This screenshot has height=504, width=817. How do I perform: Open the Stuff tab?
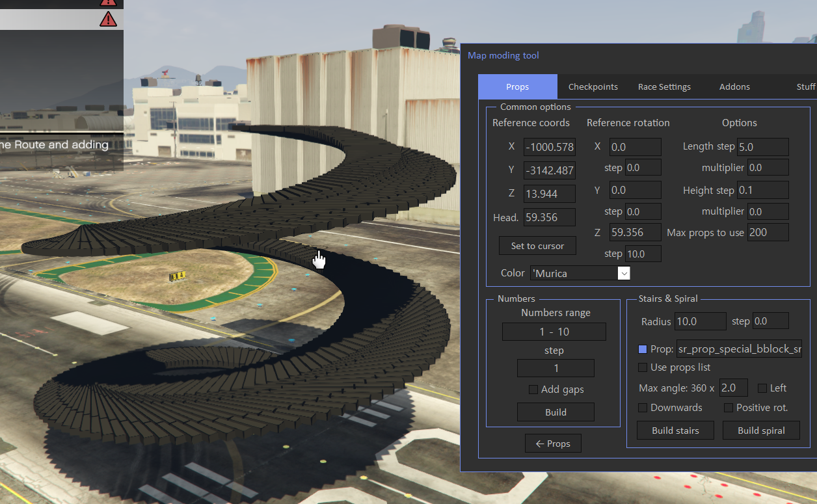[x=805, y=86]
